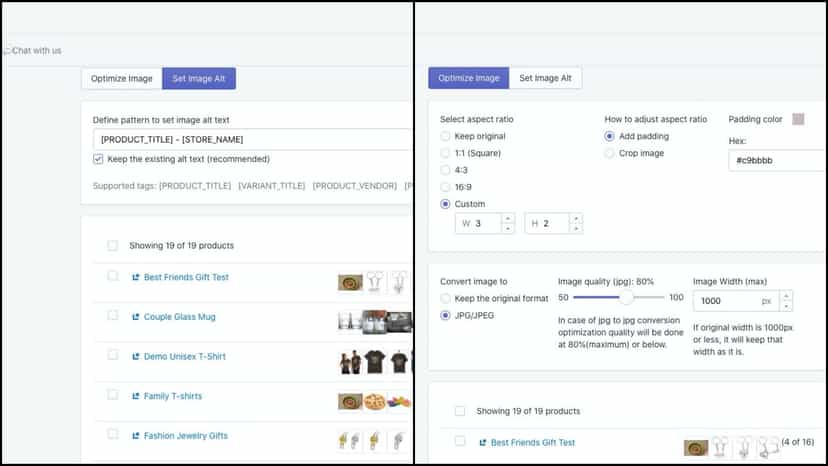
Task: Click the image quality slider handle
Action: pyautogui.click(x=626, y=297)
